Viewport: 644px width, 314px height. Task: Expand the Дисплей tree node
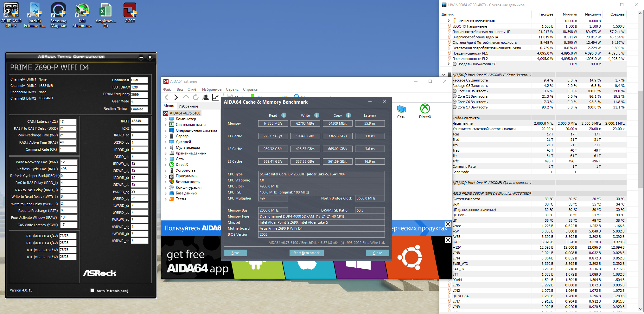165,142
